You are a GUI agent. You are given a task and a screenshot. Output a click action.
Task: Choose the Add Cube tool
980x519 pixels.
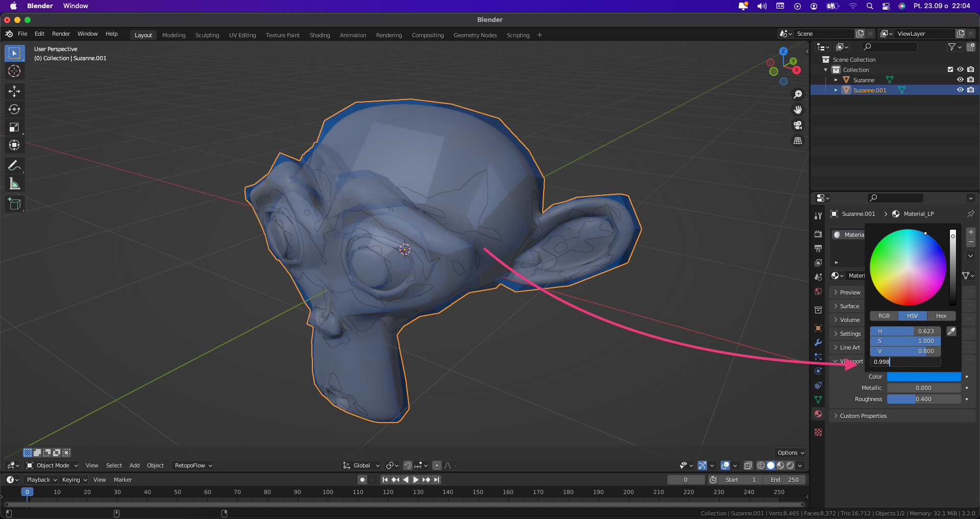(14, 204)
